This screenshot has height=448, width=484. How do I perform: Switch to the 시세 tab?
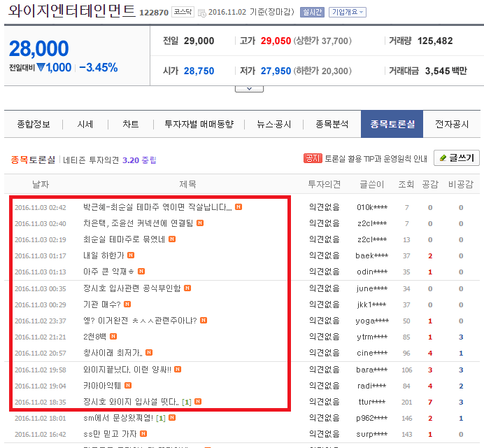tap(85, 124)
